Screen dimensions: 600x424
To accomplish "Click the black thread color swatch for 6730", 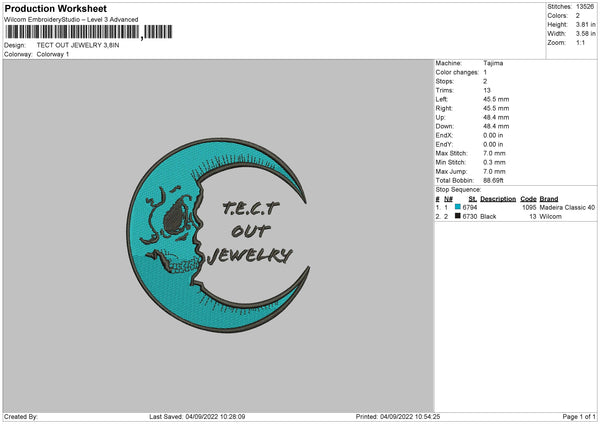I will (458, 216).
